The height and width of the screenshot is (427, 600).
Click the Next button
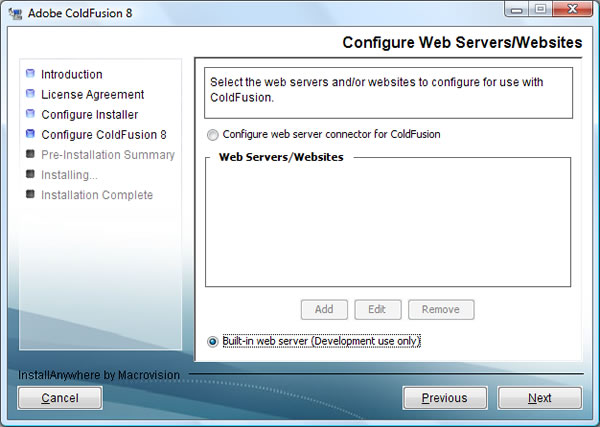[540, 398]
